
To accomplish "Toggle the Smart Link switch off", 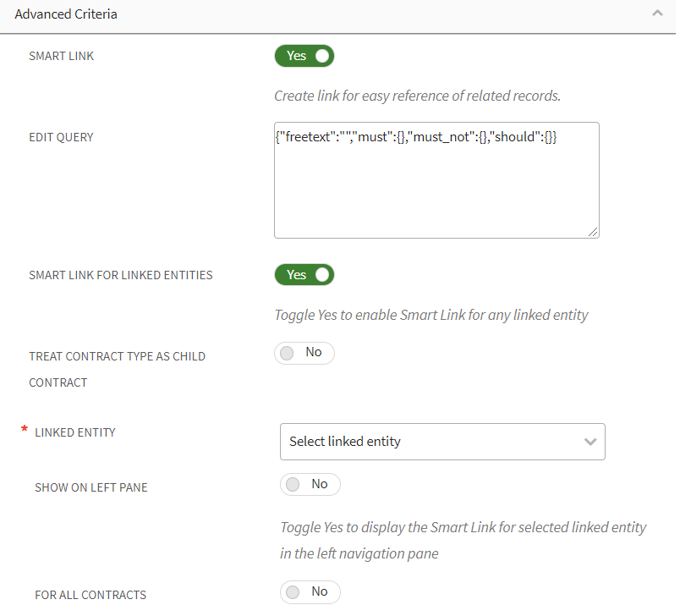I will (304, 57).
